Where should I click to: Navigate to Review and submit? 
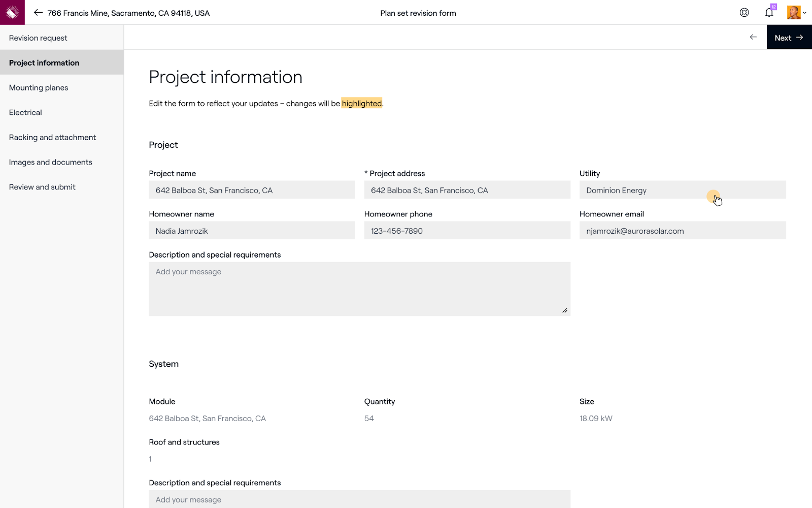[42, 187]
